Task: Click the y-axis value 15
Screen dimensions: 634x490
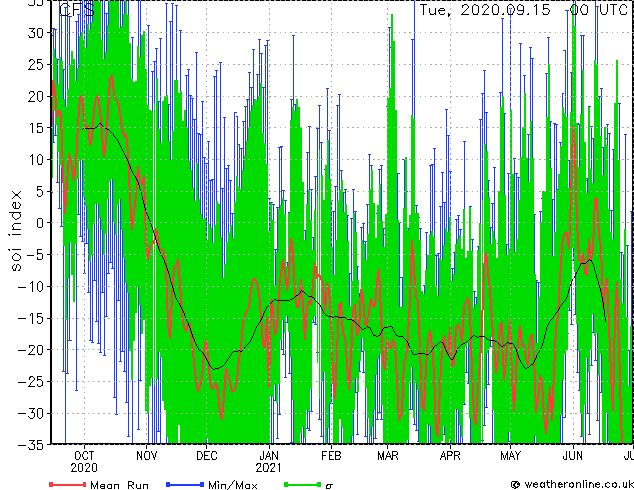Action: [x=36, y=128]
